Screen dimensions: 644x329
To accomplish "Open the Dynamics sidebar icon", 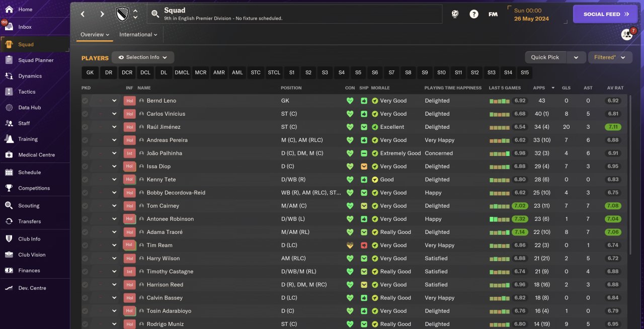I will pos(9,76).
